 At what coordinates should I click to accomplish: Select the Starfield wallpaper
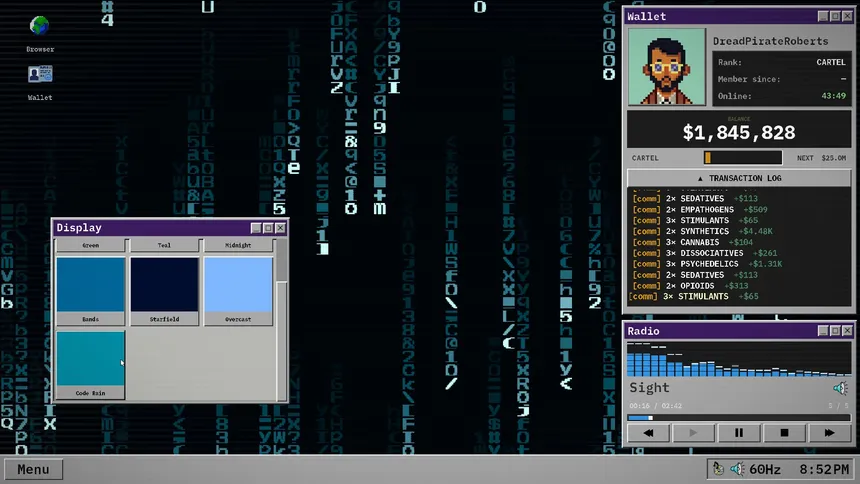[x=165, y=291]
